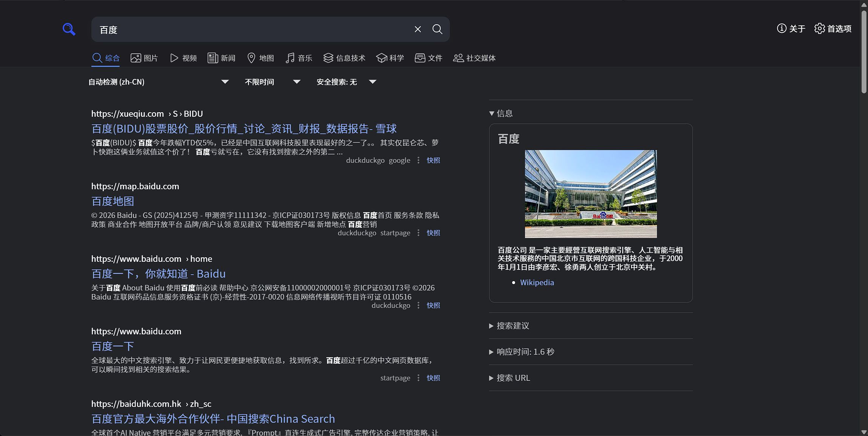Switch to Videos (视频) category
The height and width of the screenshot is (436, 868).
coord(183,58)
